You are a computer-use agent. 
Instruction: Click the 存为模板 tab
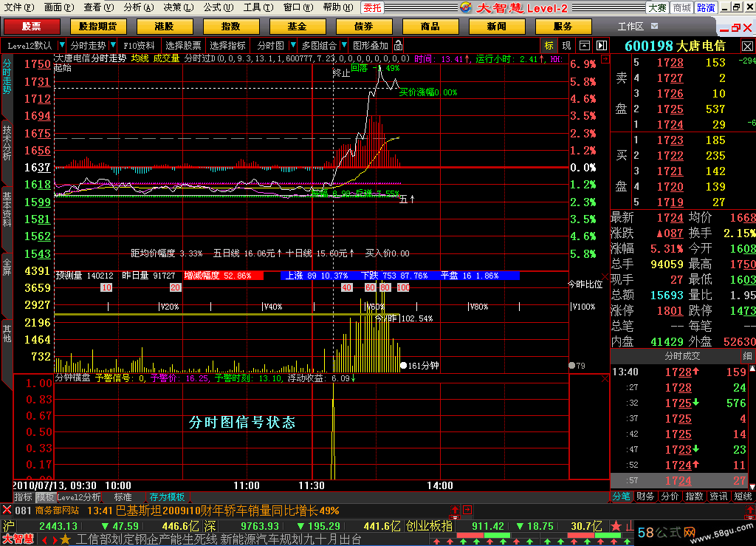(167, 496)
